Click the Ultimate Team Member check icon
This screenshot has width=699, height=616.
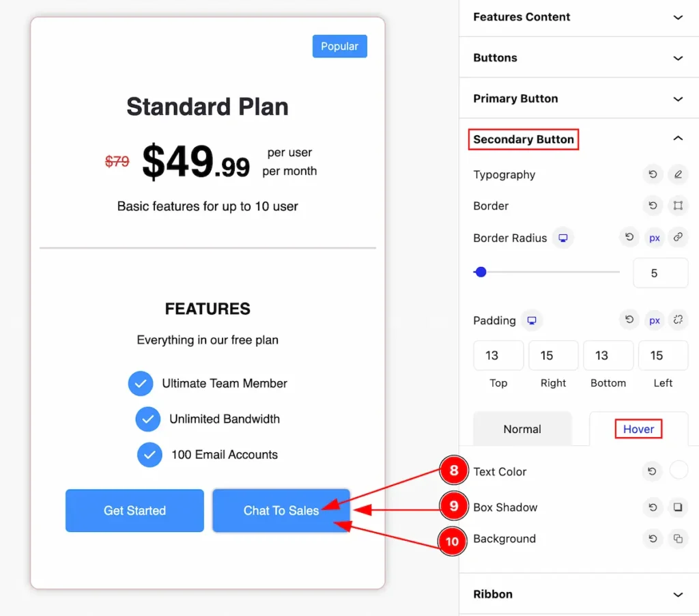[141, 383]
